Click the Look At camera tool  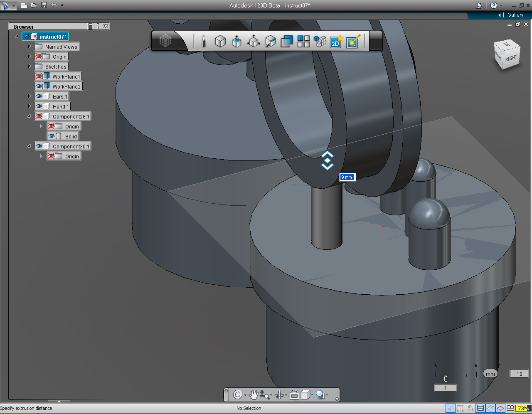[x=294, y=395]
